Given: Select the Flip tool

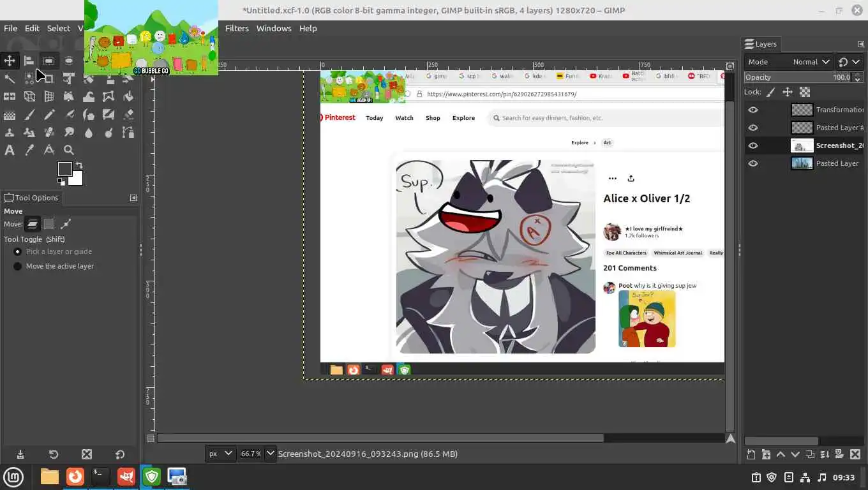Looking at the screenshot, I should click(10, 96).
